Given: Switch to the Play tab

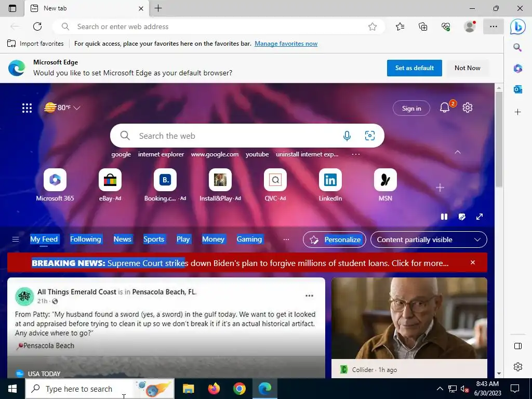Looking at the screenshot, I should pos(183,239).
